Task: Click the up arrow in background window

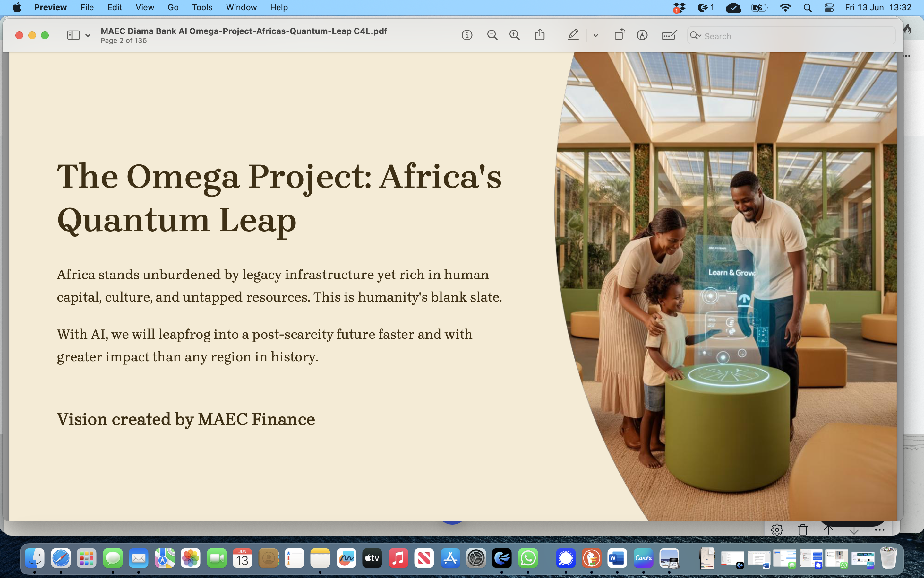Action: tap(828, 530)
